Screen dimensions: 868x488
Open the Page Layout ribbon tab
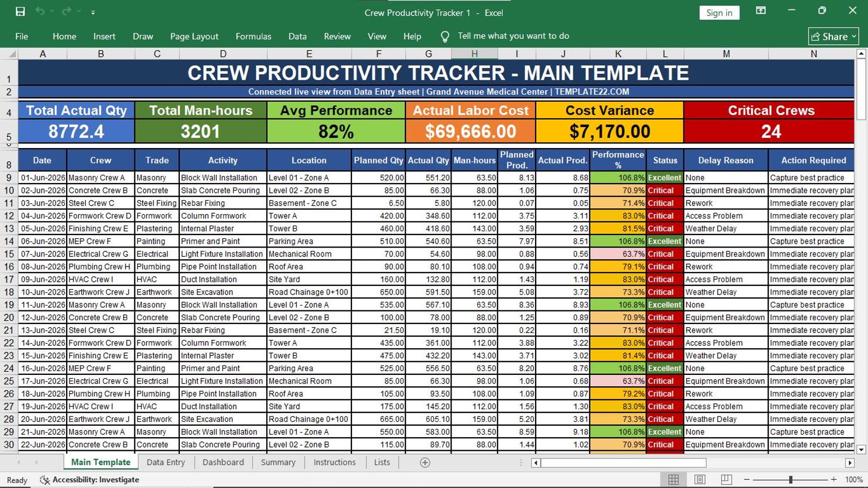[194, 36]
